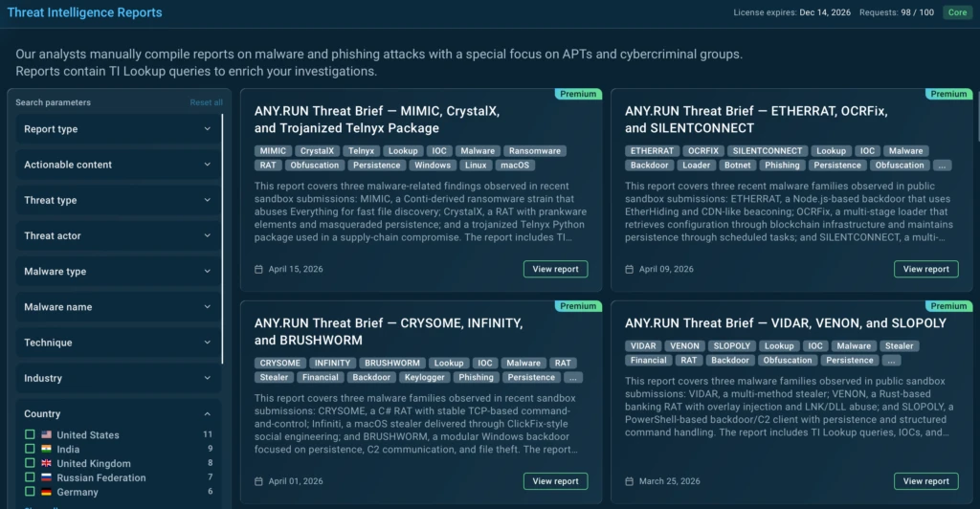
Task: Expand the Malware name filter
Action: (118, 307)
